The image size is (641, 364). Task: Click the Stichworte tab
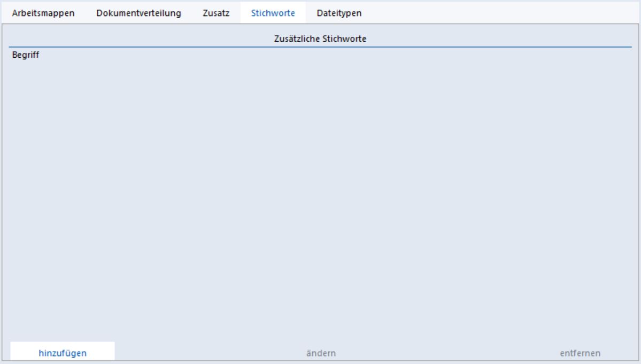coord(273,13)
